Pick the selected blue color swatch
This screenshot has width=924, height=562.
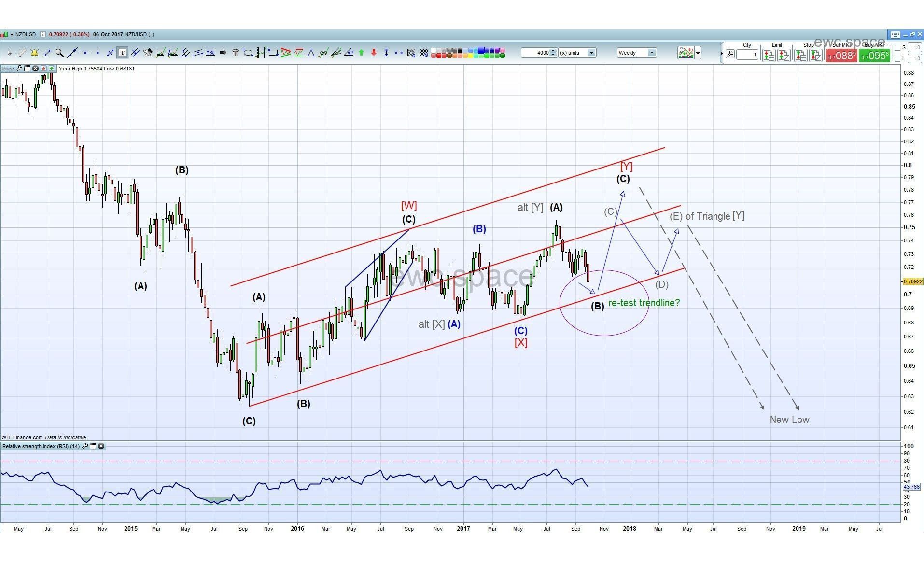481,50
